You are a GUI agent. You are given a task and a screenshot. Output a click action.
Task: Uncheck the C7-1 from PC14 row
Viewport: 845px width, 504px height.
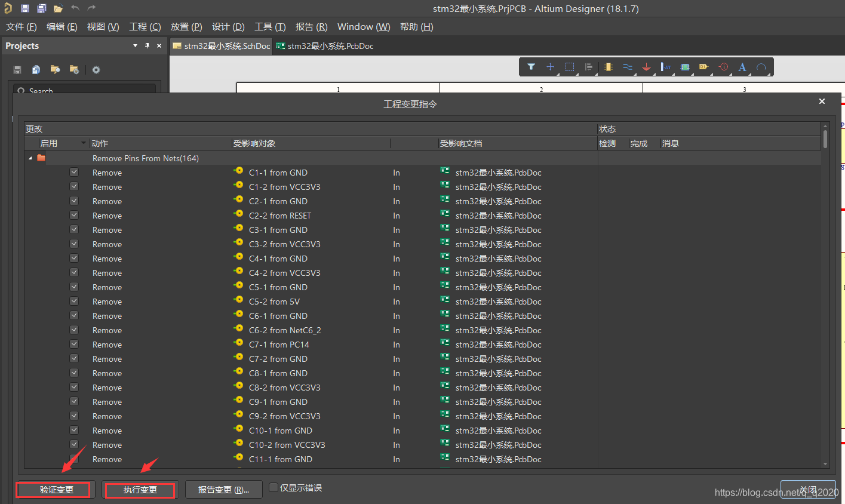pos(74,344)
